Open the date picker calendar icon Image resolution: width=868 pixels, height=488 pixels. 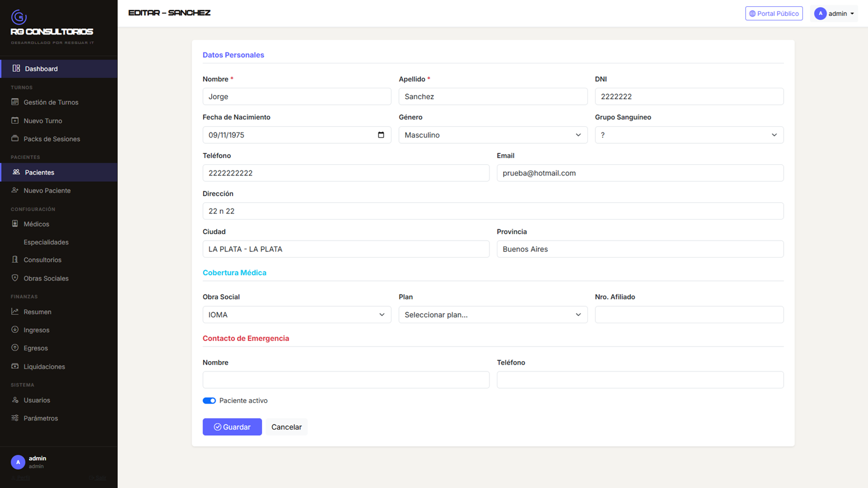tap(381, 135)
